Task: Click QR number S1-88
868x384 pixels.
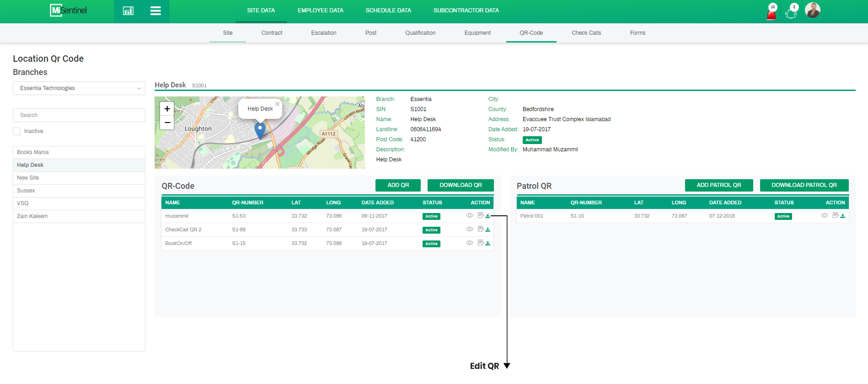Action: [x=239, y=229]
